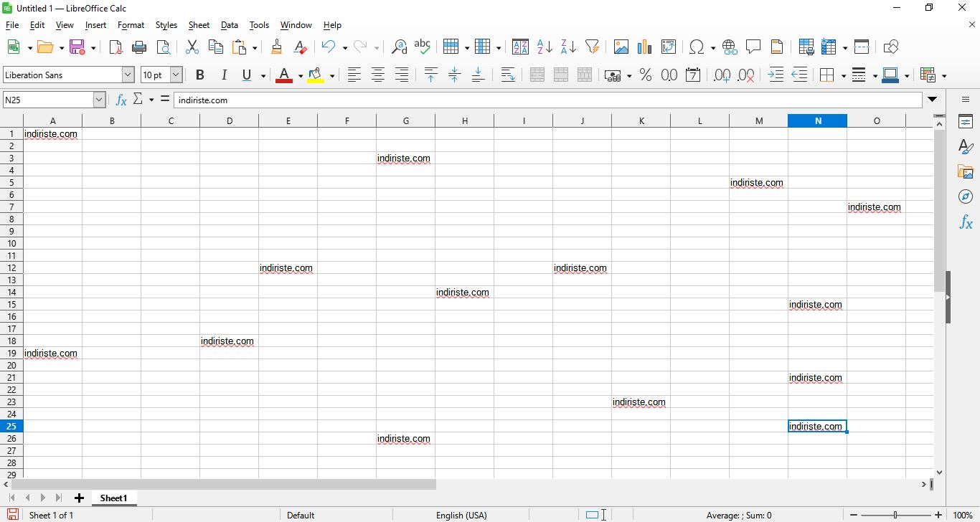Viewport: 980px width, 522px height.
Task: Align cell text right
Action: tap(402, 75)
